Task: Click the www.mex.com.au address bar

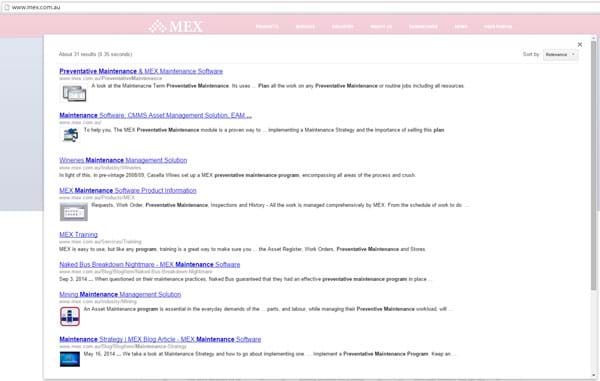Action: [300, 7]
